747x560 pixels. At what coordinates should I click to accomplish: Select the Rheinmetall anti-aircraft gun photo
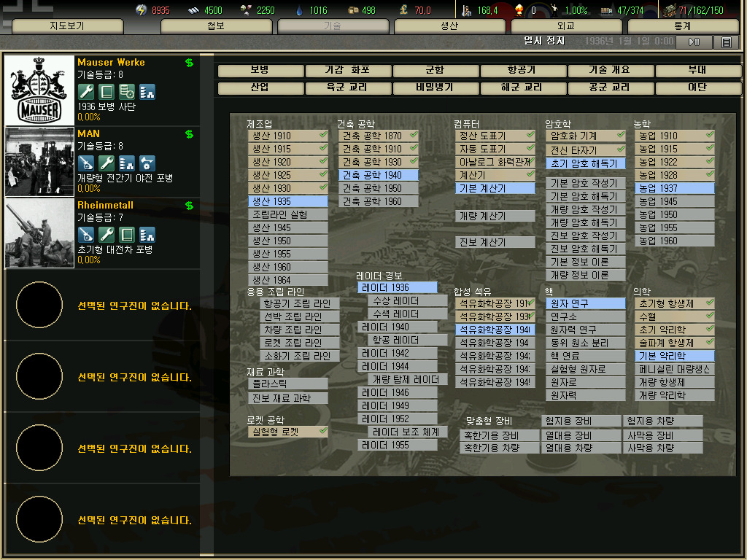click(39, 233)
